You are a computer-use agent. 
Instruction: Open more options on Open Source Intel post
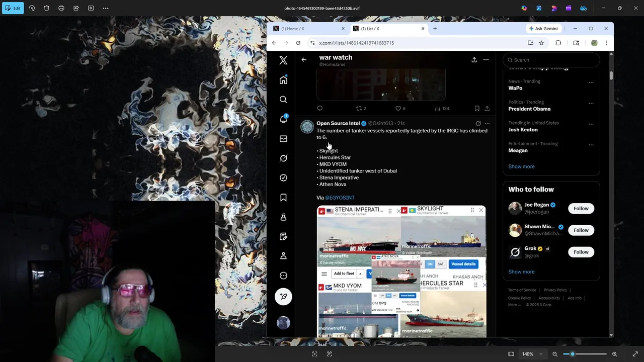[x=487, y=123]
